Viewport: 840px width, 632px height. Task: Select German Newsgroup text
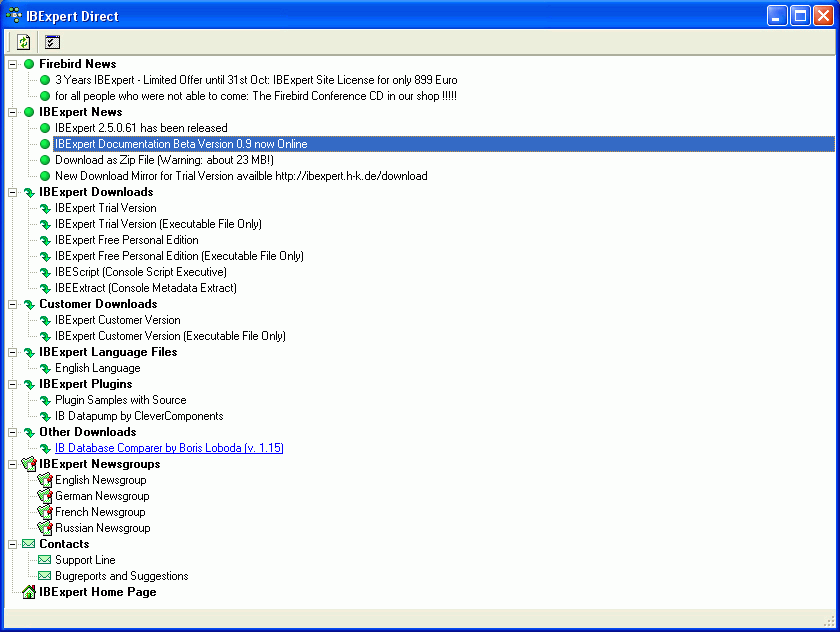pyautogui.click(x=102, y=496)
